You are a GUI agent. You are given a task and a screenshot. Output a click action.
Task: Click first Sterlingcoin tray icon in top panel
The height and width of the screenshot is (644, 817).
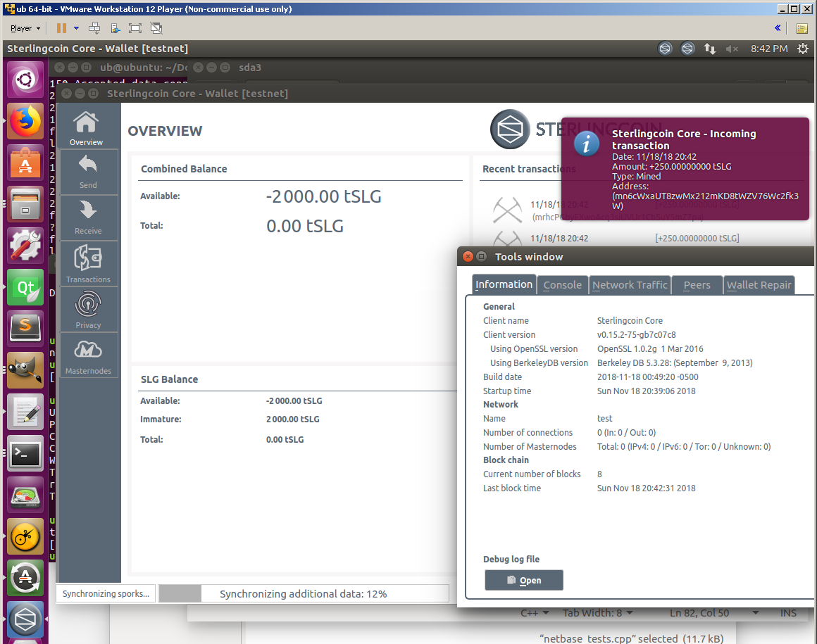(666, 49)
